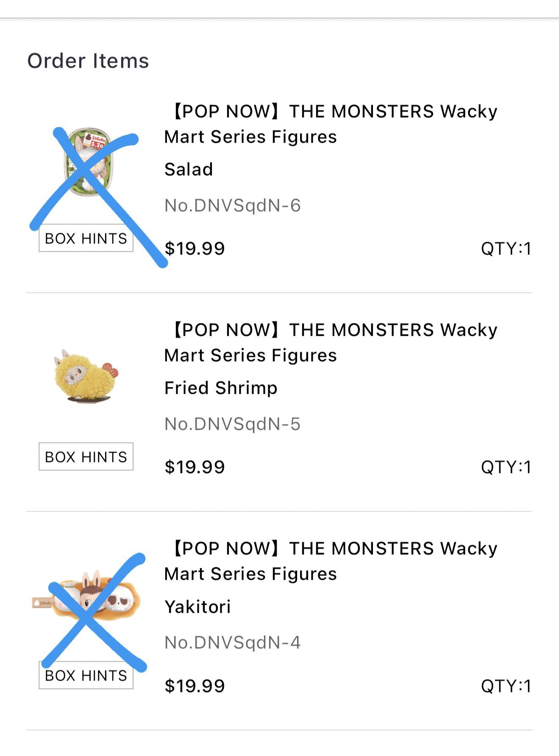This screenshot has width=559, height=756.
Task: Select order number No.DNVSqdN-6
Action: 232,205
